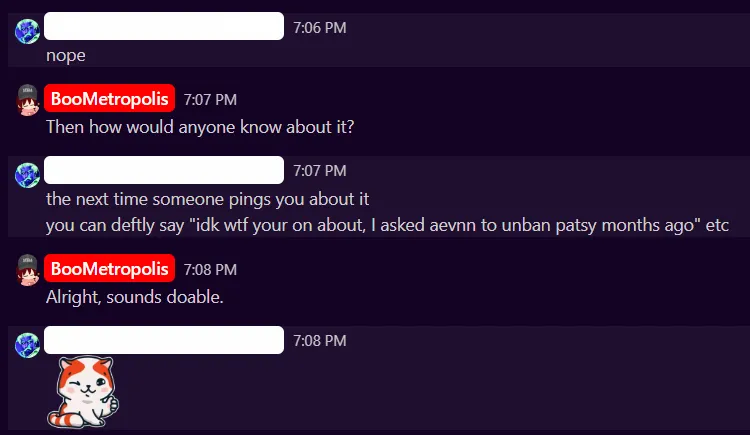Select the "Then how would anyone know about it?" message
The width and height of the screenshot is (750, 435).
click(200, 127)
